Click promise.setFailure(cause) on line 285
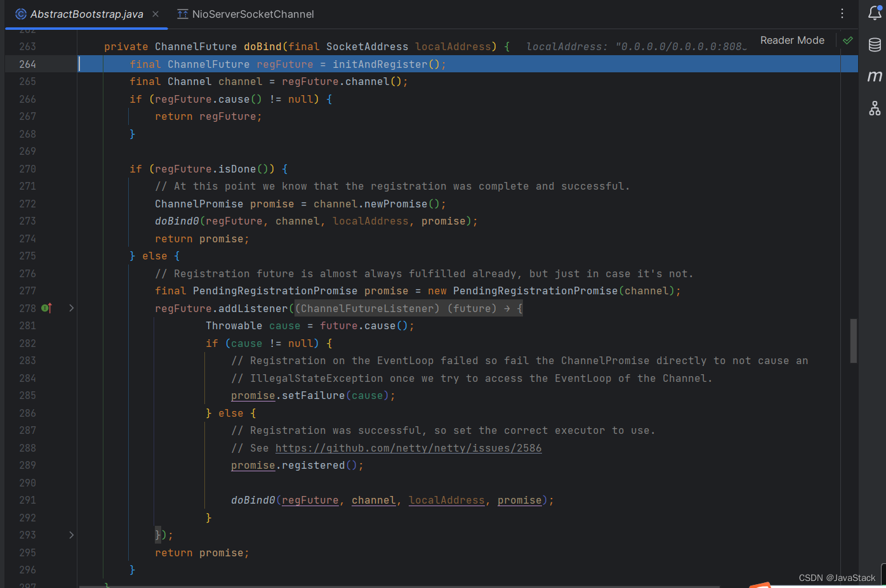Image resolution: width=886 pixels, height=588 pixels. 310,396
